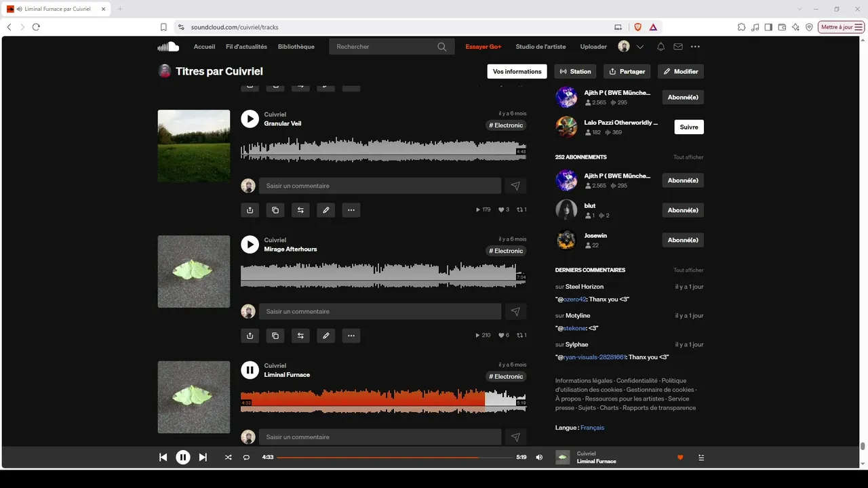Change language via Français link
The height and width of the screenshot is (488, 868).
(x=592, y=428)
